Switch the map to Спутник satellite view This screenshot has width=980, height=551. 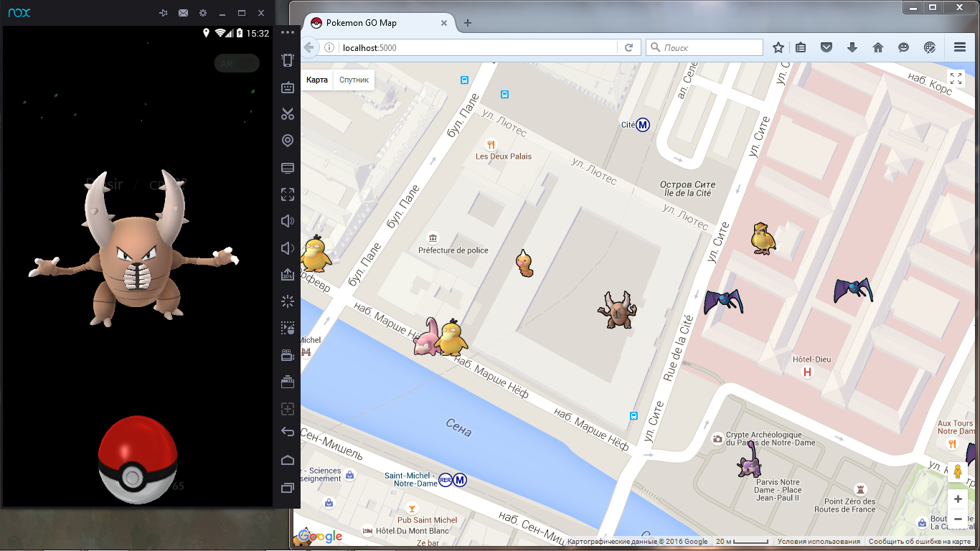354,80
